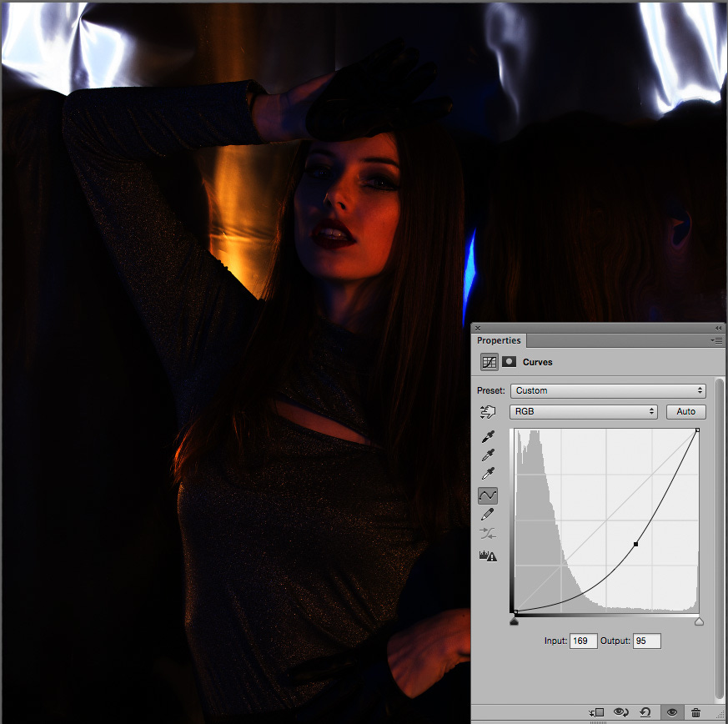Click the histogram warning recalculate icon
The height and width of the screenshot is (724, 728).
pos(488,556)
